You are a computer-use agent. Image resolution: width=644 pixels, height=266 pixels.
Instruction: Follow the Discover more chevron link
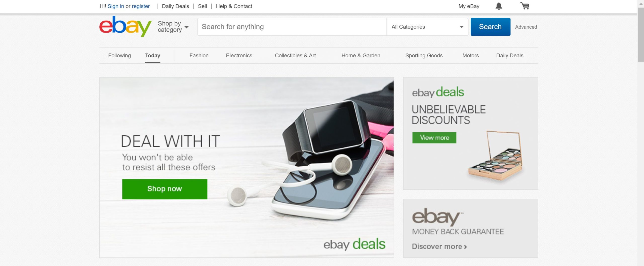pos(439,246)
